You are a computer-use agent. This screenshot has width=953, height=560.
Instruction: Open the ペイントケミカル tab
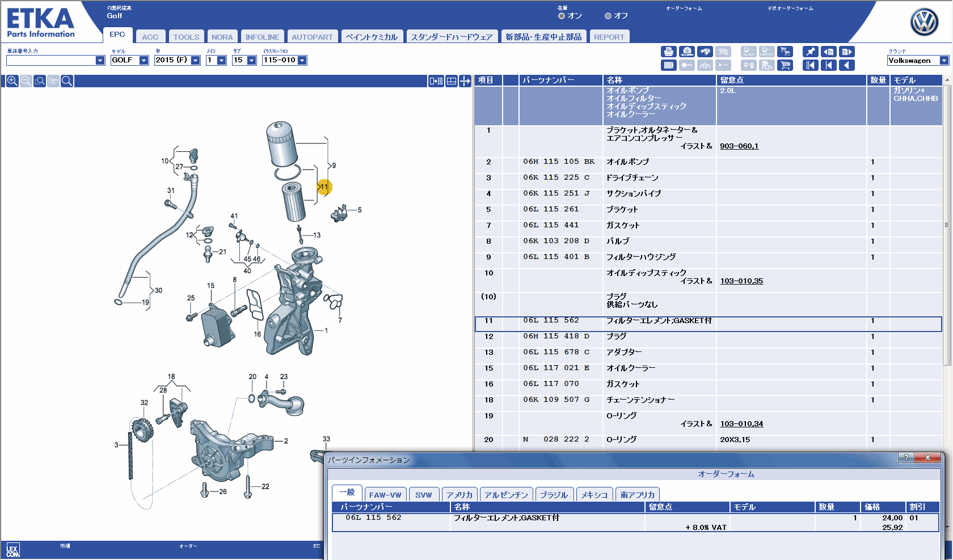(x=372, y=37)
